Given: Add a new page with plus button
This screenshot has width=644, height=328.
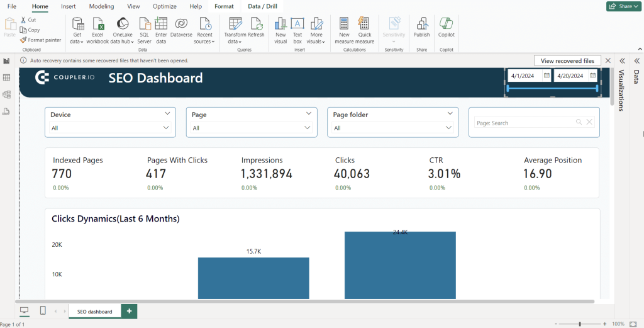Looking at the screenshot, I should (130, 311).
